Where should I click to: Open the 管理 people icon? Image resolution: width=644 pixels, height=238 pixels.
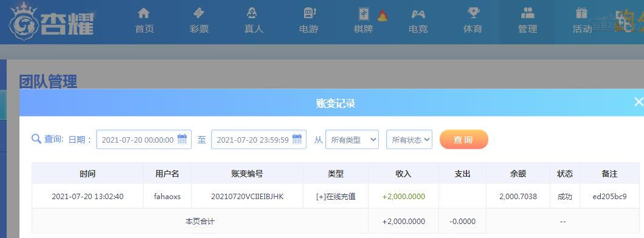[528, 13]
